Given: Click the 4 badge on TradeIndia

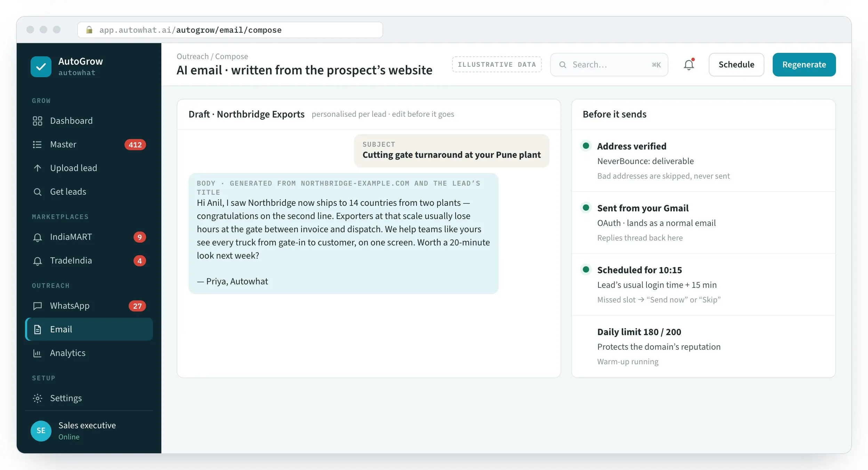Looking at the screenshot, I should (139, 261).
